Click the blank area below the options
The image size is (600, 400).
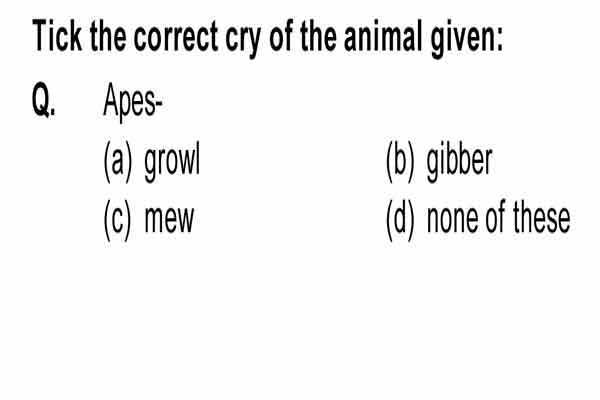(300, 322)
